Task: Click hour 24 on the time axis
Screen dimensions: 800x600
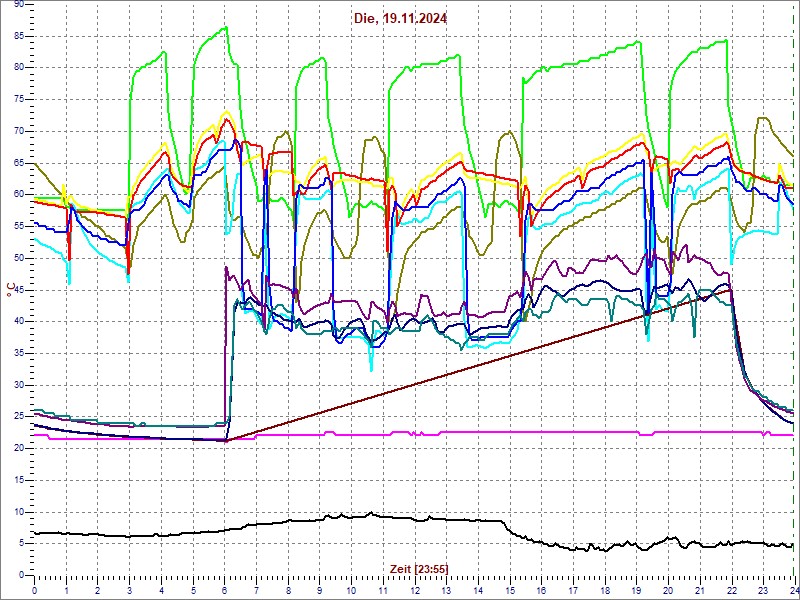Action: (x=793, y=590)
